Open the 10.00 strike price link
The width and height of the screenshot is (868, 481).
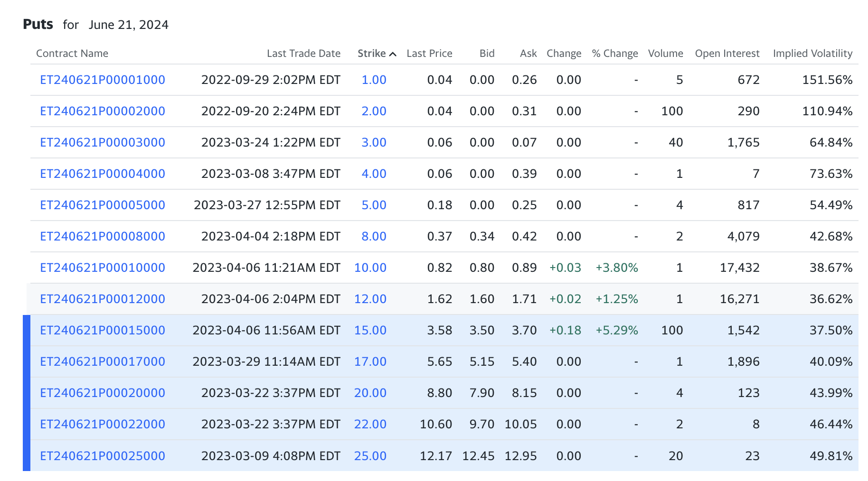click(370, 268)
